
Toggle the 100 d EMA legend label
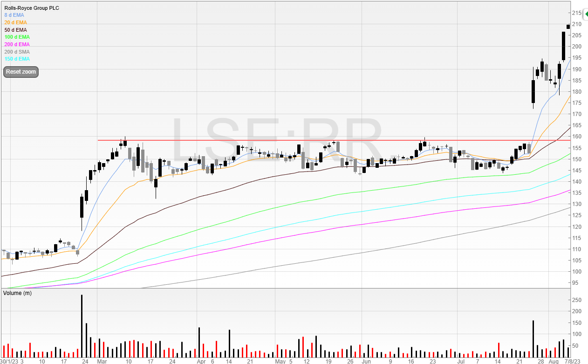(x=17, y=37)
